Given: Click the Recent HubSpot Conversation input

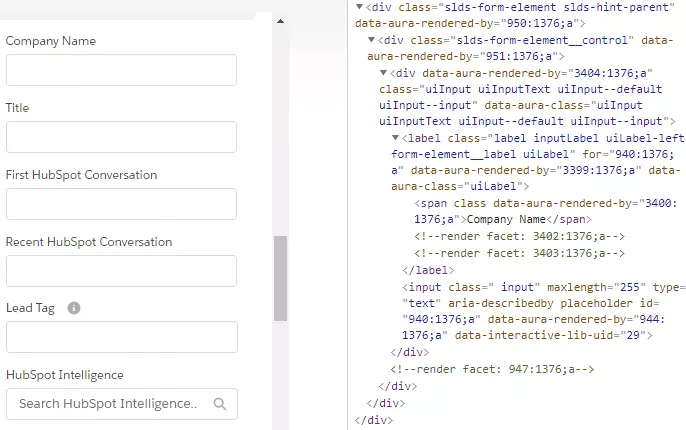Looking at the screenshot, I should (121, 271).
